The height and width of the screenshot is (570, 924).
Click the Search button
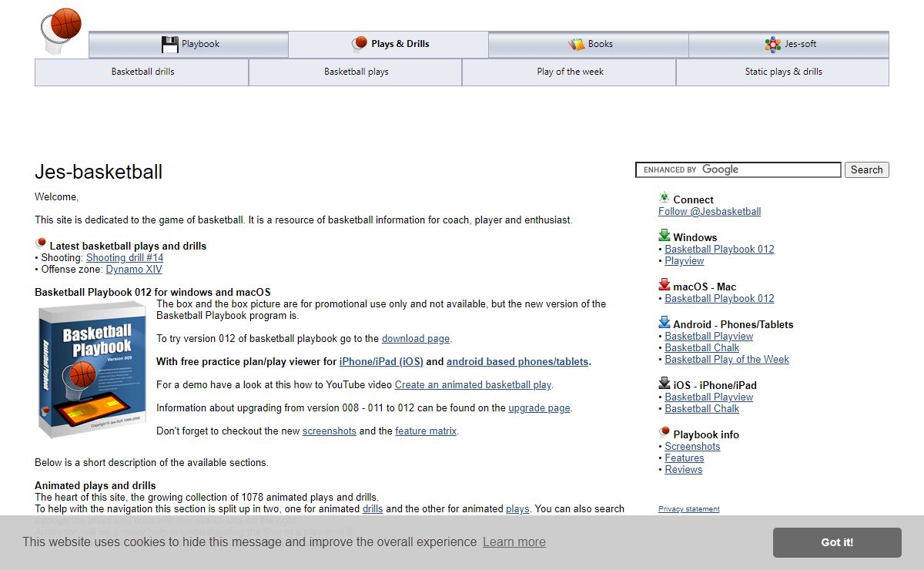click(867, 170)
